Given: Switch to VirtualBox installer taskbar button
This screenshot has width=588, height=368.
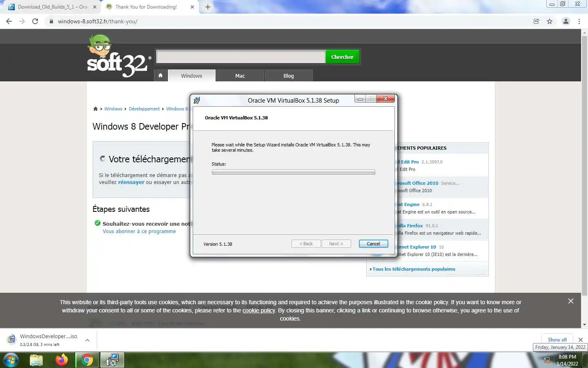Looking at the screenshot, I should (112, 360).
